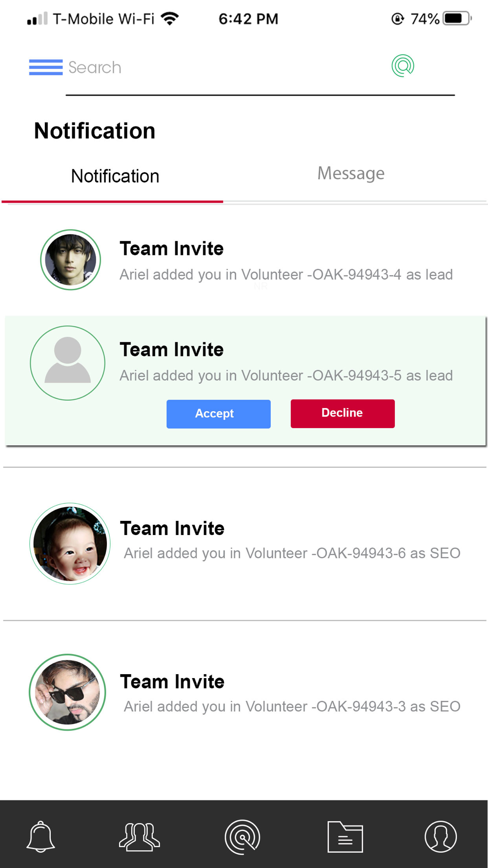
Task: Open the Team Invite for Volunteer -OAK-94943-6
Action: pyautogui.click(x=244, y=544)
